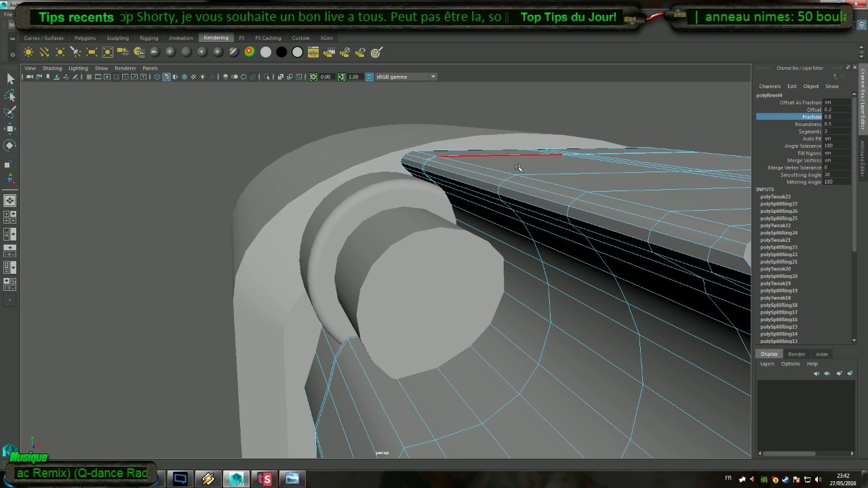Create a point light from the shelf

60,52
